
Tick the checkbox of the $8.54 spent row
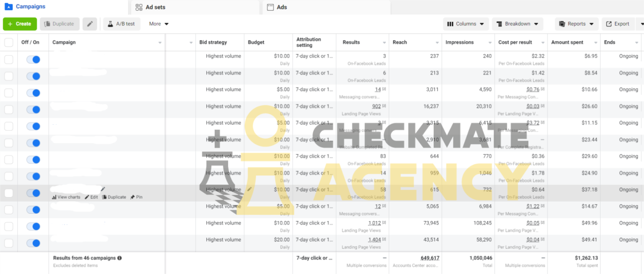click(x=9, y=76)
